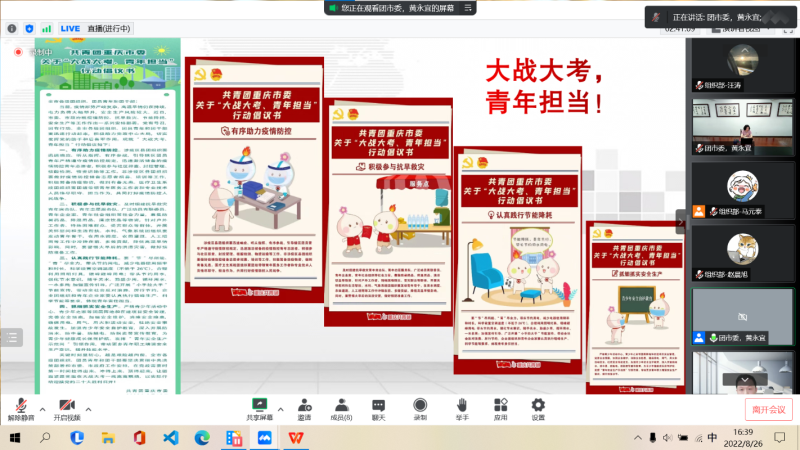
Task: Open clock showing 16:39 2022/8/26
Action: pos(743,438)
